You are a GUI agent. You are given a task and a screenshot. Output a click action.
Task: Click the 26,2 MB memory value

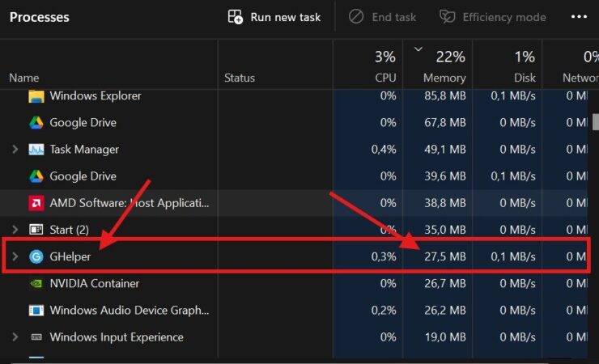click(445, 310)
